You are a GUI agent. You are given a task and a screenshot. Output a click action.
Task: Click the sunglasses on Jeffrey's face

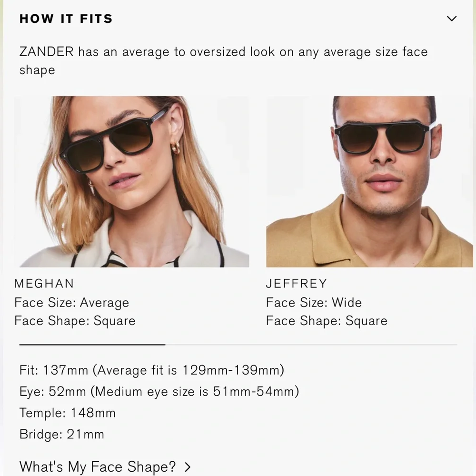pos(383,137)
